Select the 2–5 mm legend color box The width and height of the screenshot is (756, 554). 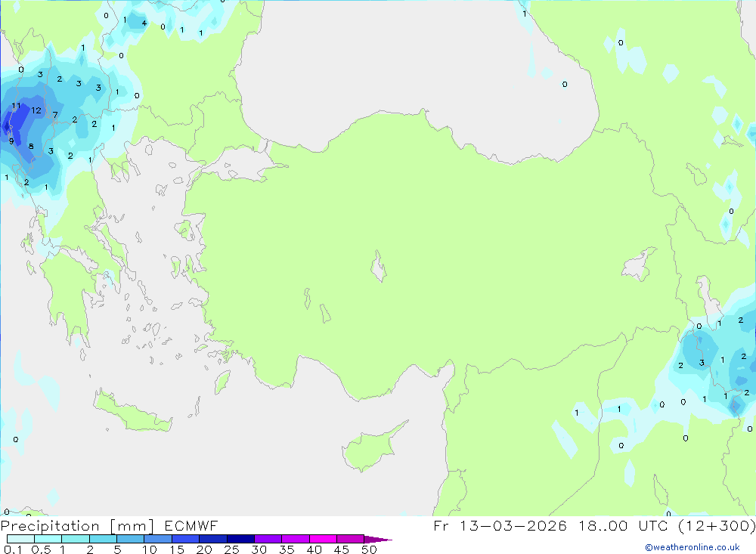103,539
